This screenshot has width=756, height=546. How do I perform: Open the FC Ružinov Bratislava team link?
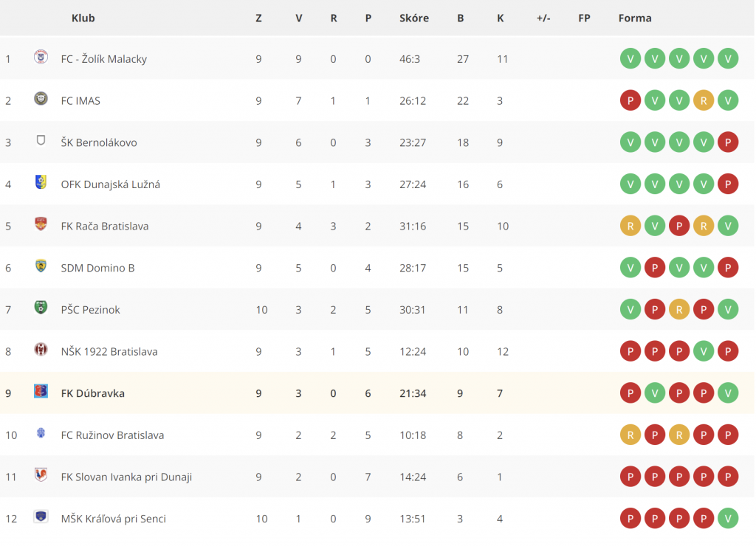[x=112, y=435]
